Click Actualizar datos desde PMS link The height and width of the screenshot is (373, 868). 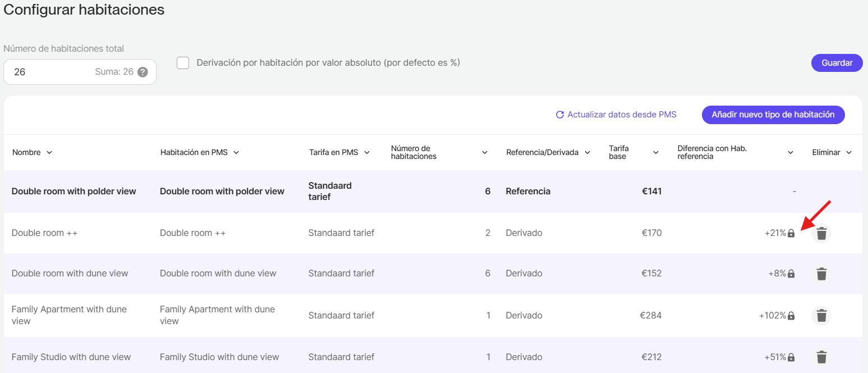click(x=616, y=115)
